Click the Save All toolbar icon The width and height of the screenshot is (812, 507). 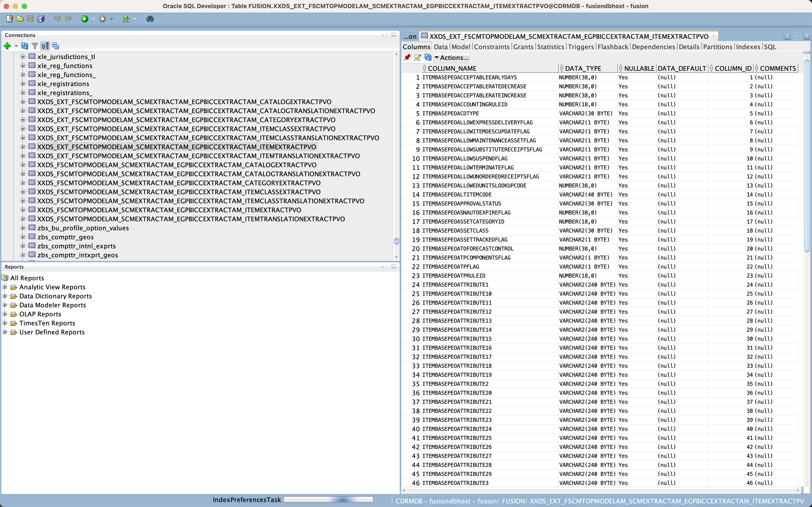coord(41,19)
